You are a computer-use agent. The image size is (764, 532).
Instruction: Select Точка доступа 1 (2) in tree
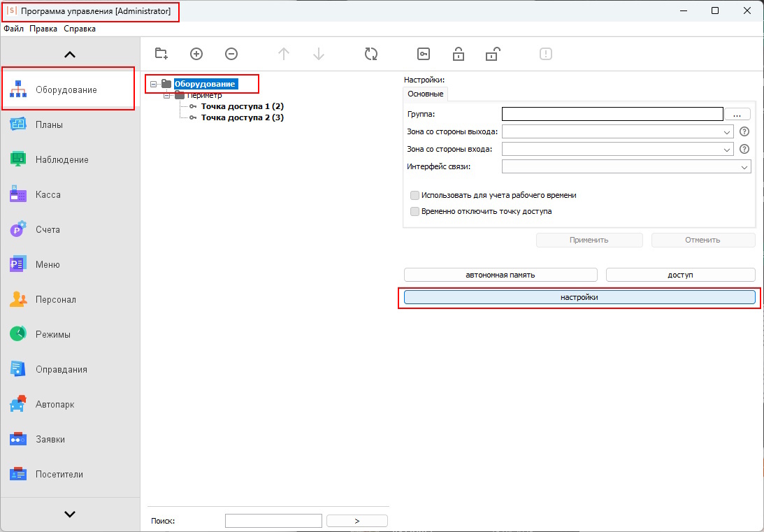click(242, 106)
